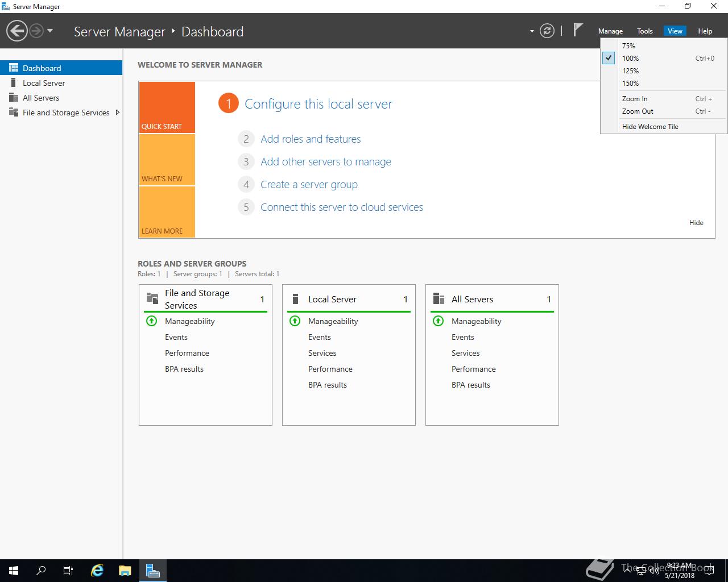The width and height of the screenshot is (728, 582).
Task: Close the View menu
Action: coord(675,31)
